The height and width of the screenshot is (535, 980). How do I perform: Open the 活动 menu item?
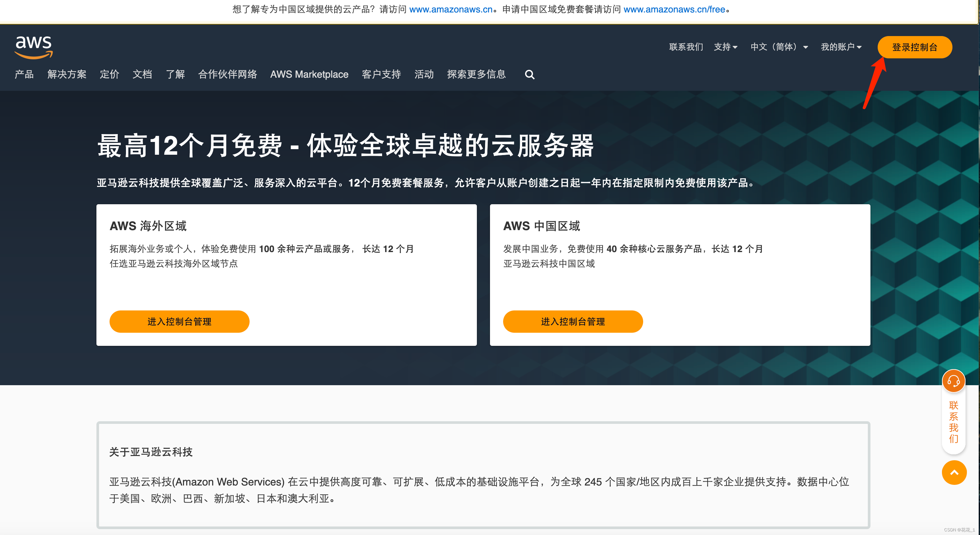pyautogui.click(x=424, y=74)
